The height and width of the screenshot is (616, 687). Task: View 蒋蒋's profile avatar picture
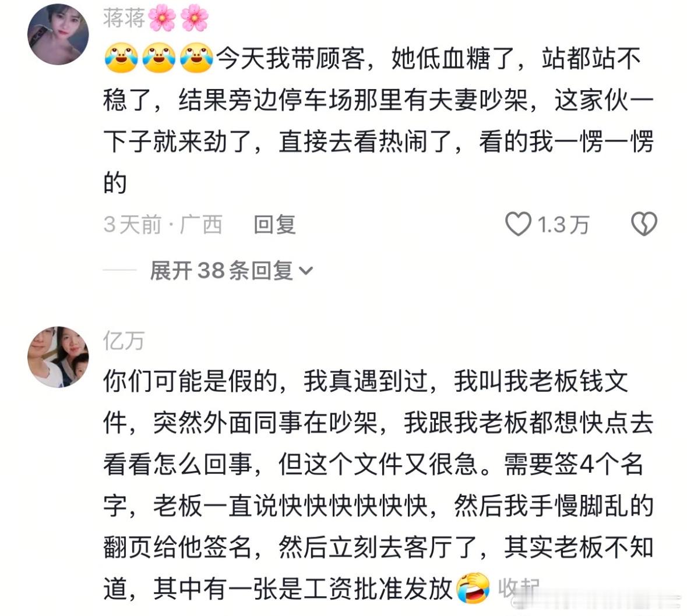tap(58, 34)
